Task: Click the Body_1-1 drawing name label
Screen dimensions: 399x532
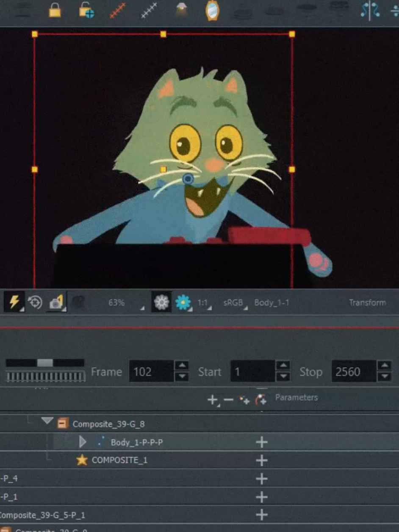Action: (x=272, y=303)
